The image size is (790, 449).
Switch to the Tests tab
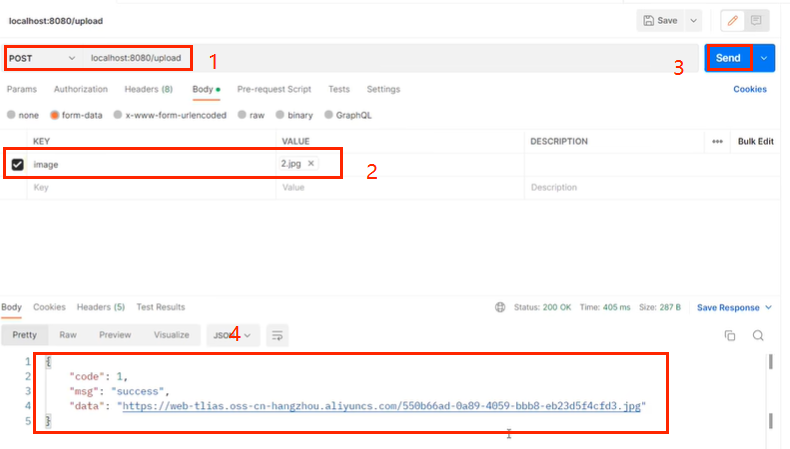click(339, 89)
